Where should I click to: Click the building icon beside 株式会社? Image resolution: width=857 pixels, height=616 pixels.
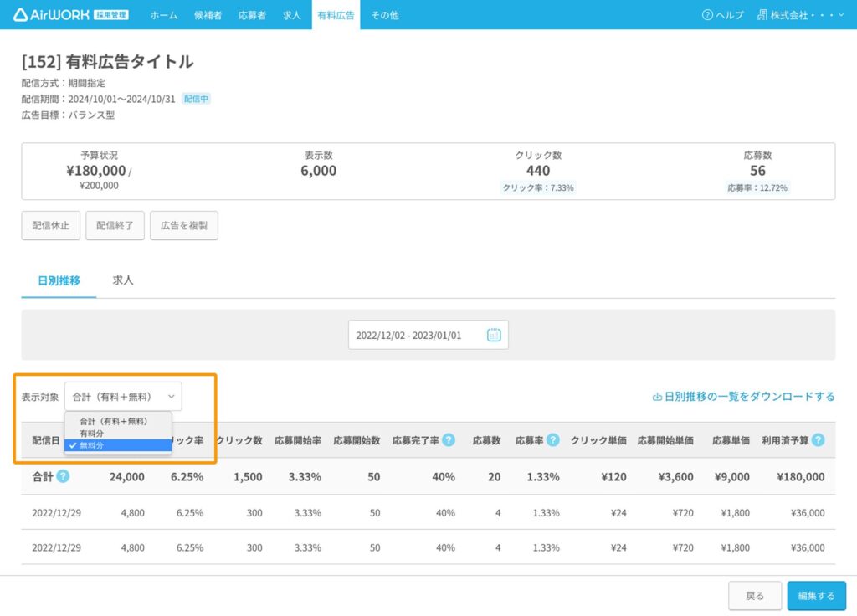pyautogui.click(x=762, y=15)
